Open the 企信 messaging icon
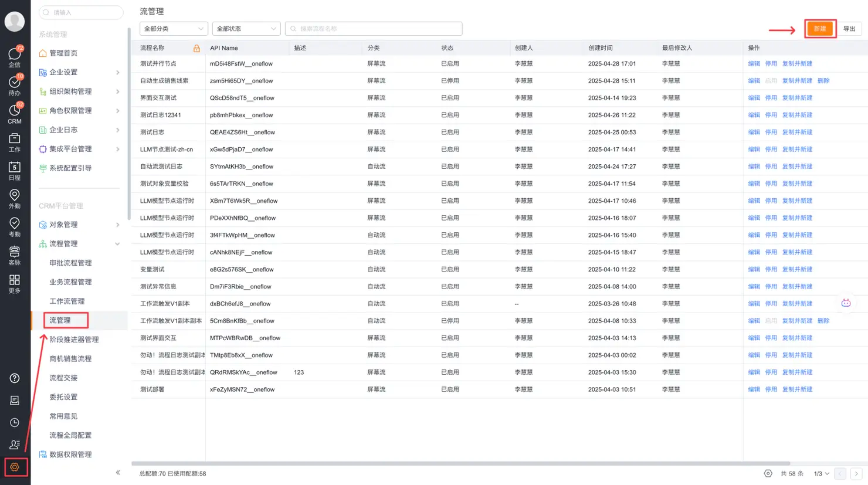The height and width of the screenshot is (485, 868). [14, 54]
